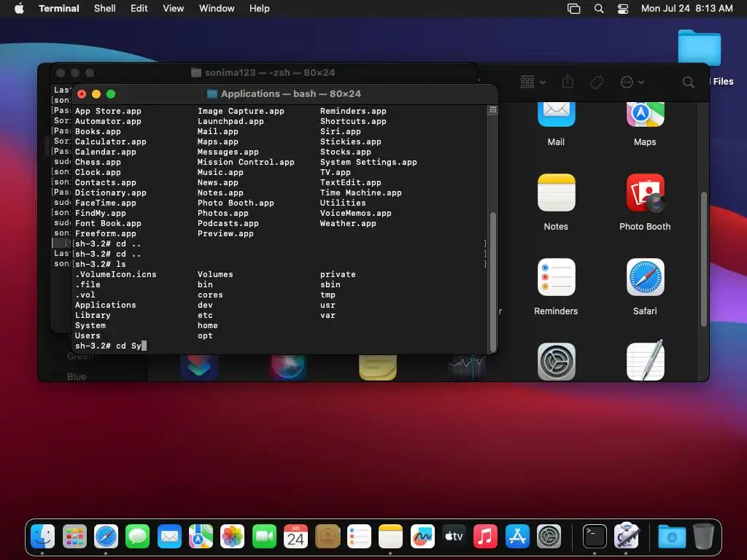Open System Settings in the Dock
The image size is (747, 560).
tap(549, 536)
